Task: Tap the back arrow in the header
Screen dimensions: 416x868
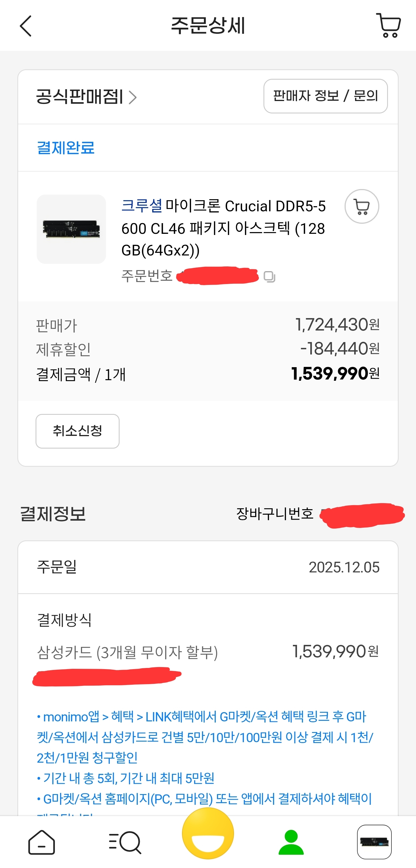Action: [26, 26]
